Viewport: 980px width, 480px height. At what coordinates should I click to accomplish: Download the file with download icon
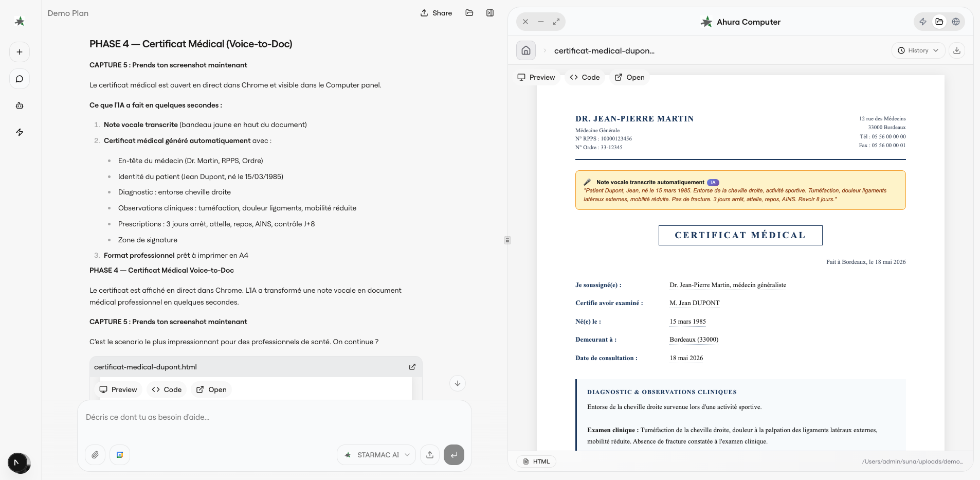pos(957,50)
